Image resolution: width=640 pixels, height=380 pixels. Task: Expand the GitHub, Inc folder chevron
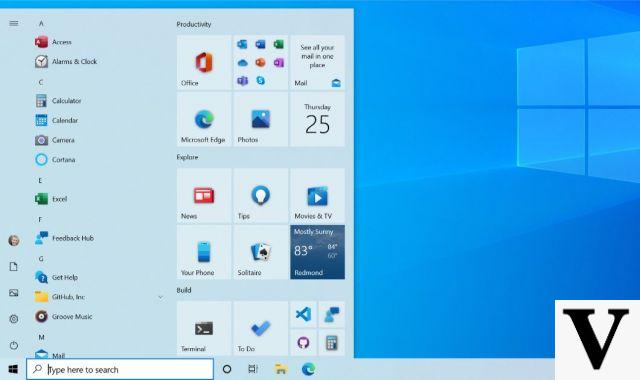click(x=160, y=297)
